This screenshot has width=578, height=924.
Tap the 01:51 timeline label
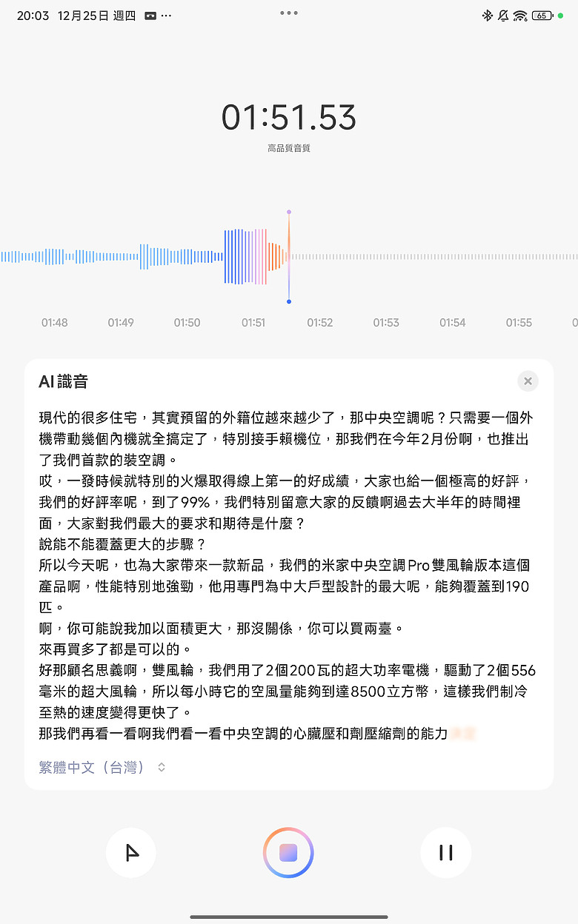[x=253, y=323]
